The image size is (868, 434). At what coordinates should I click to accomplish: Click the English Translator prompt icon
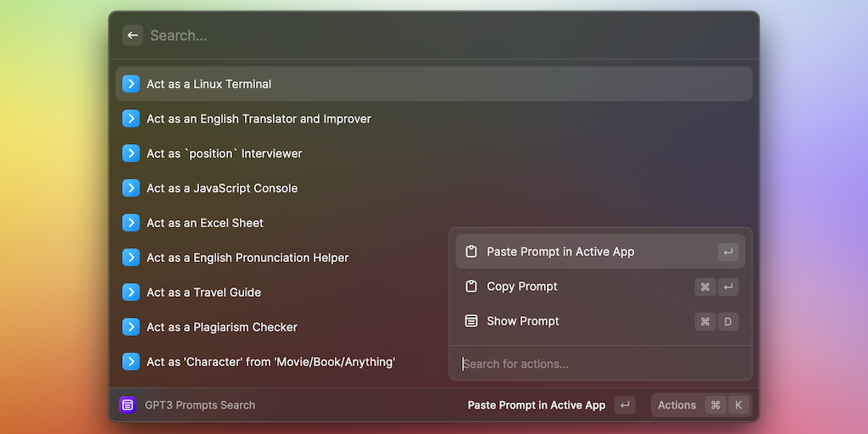pyautogui.click(x=131, y=119)
